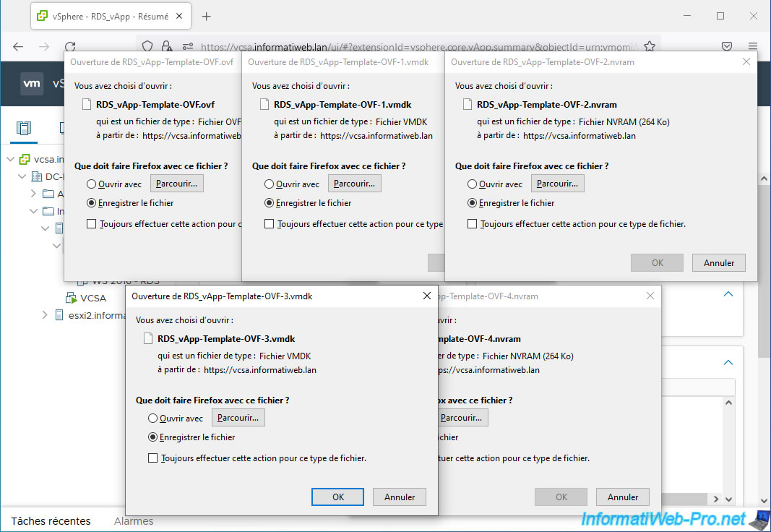Select Ouvrir avec in OVF.ovf dialog
Screen dimensions: 771x532
(91, 184)
